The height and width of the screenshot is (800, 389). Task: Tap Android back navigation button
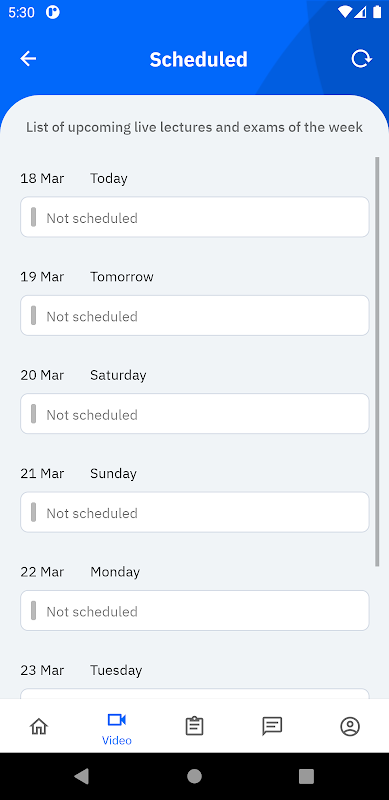click(81, 776)
